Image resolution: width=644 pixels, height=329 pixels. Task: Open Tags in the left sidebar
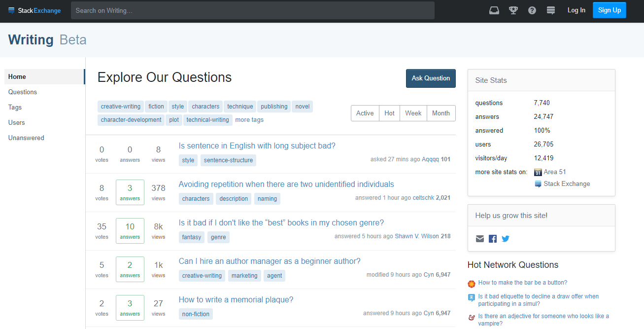[15, 107]
